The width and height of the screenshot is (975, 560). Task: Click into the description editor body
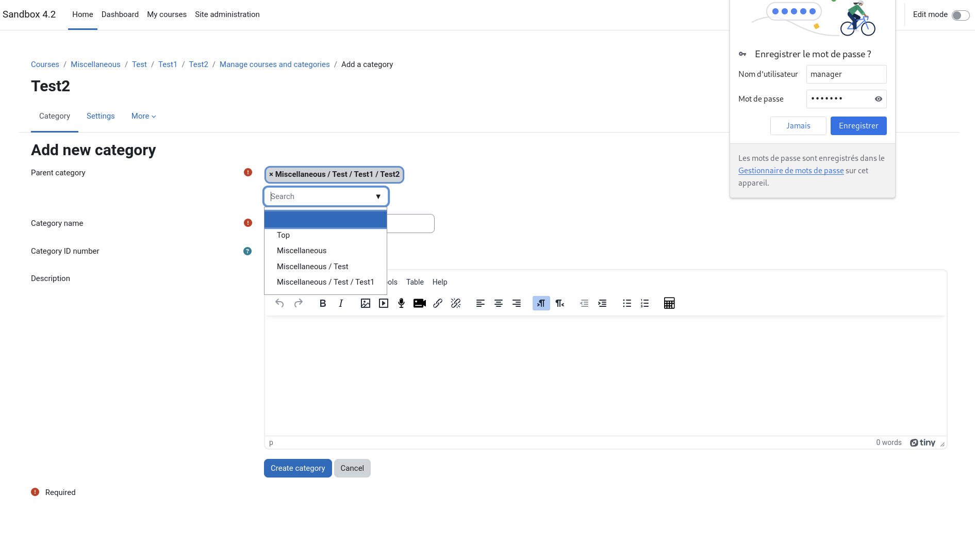click(605, 376)
